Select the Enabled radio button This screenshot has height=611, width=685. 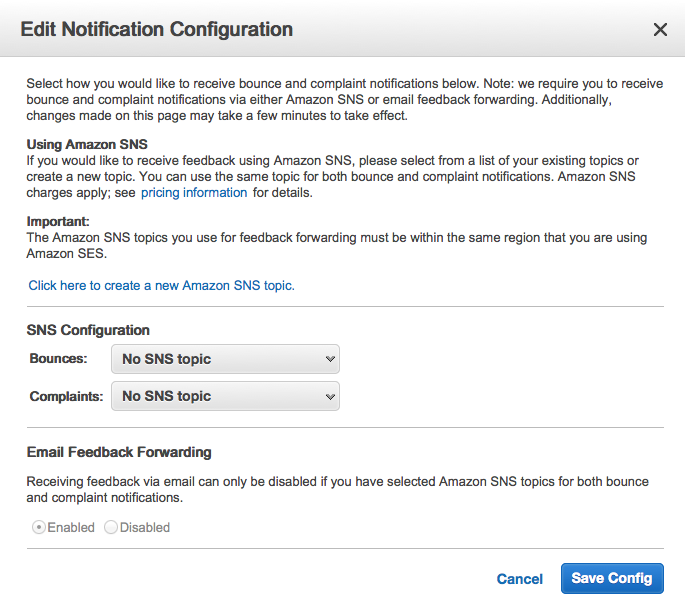point(39,528)
